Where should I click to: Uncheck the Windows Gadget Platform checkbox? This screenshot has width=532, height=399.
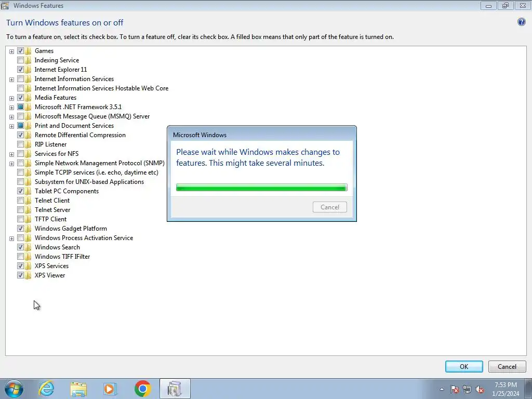20,229
